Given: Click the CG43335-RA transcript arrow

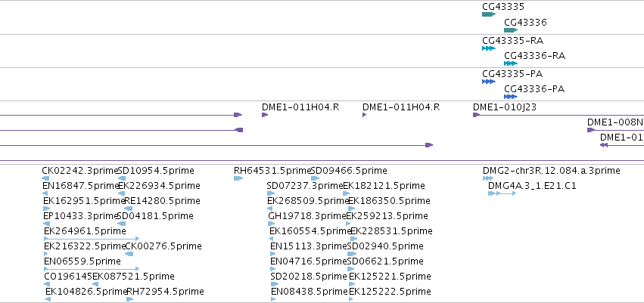Looking at the screenshot, I should point(489,48).
